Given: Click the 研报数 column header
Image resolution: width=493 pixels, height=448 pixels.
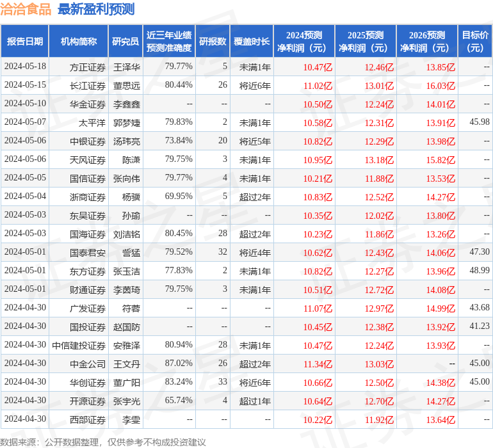Looking at the screenshot, I should 213,41.
